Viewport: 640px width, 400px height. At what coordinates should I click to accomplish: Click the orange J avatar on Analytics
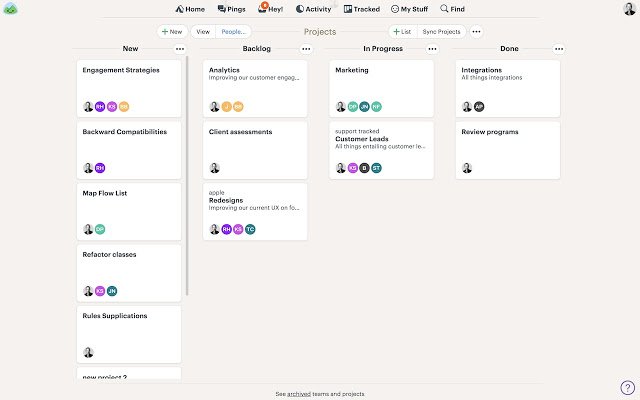click(x=226, y=107)
